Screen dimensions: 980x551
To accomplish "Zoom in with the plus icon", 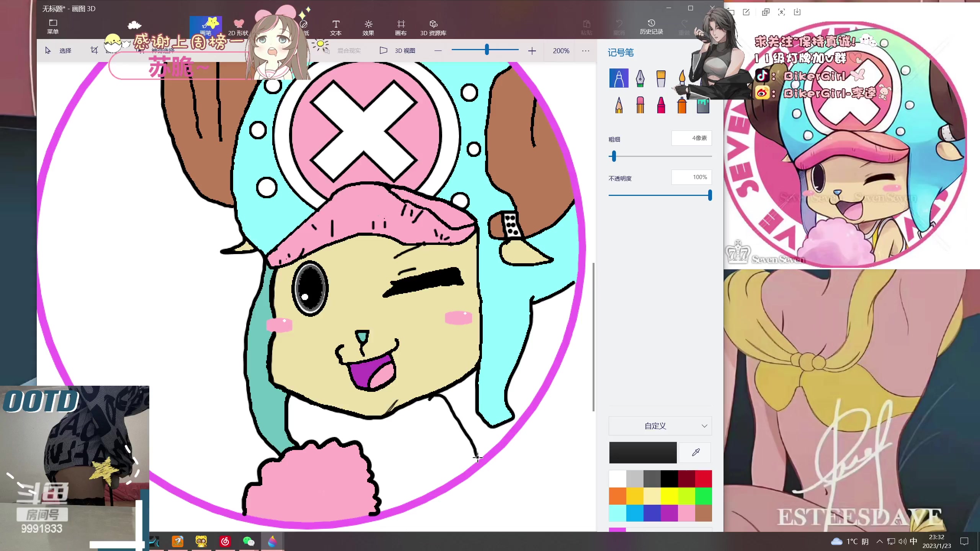I will [532, 51].
